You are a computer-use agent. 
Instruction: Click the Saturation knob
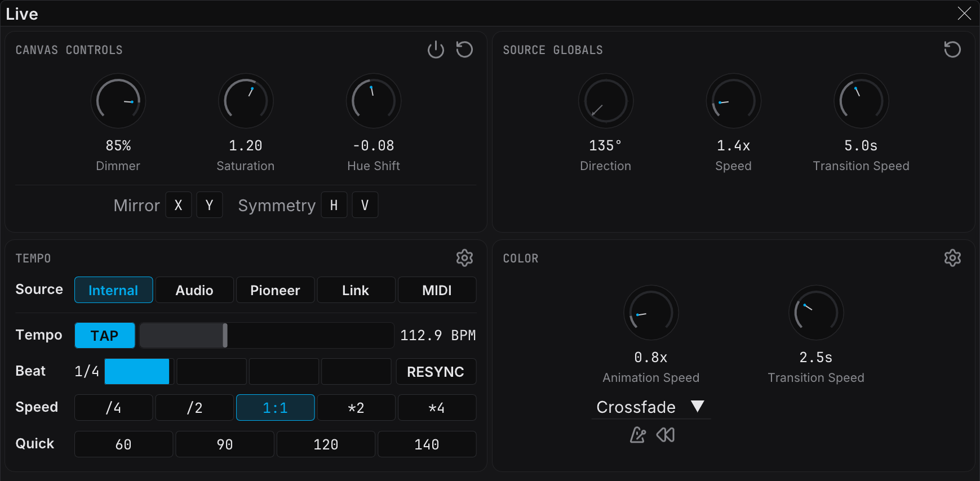click(x=246, y=101)
